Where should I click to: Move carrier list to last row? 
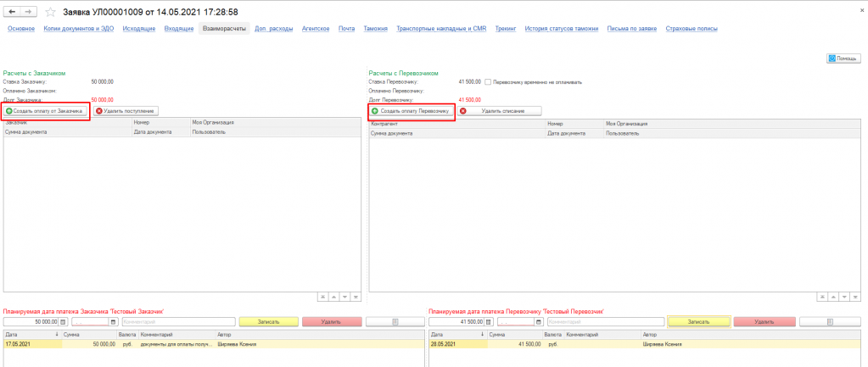coord(854,297)
